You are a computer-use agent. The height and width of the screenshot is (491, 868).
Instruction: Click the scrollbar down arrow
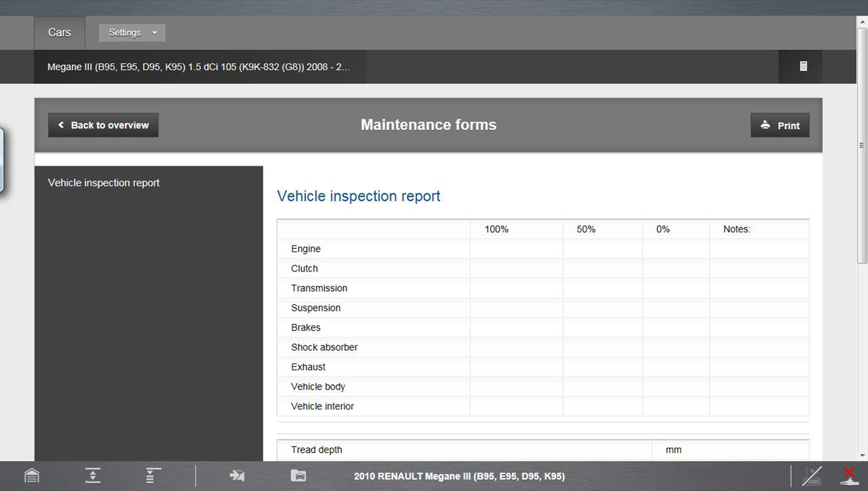pyautogui.click(x=862, y=456)
